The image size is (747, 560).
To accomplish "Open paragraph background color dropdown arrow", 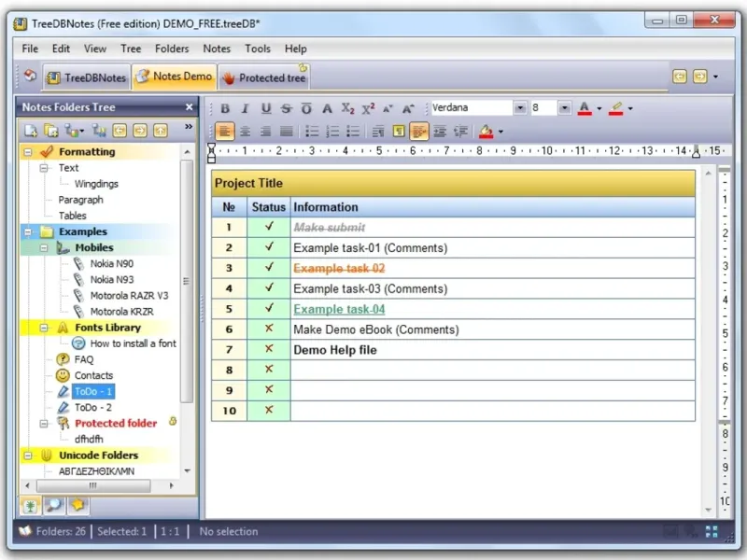I will tap(500, 132).
